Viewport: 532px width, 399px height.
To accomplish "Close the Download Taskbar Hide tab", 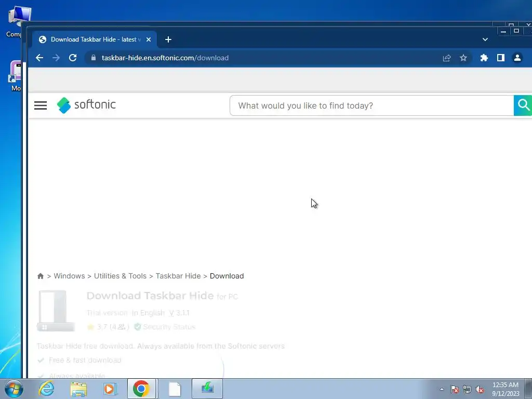I will point(149,39).
